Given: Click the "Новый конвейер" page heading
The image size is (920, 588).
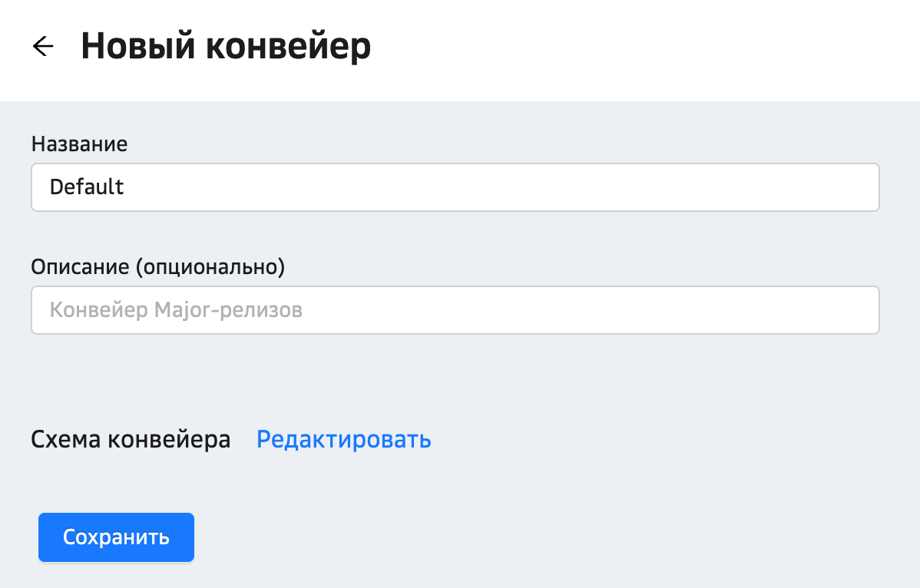Looking at the screenshot, I should [x=226, y=47].
